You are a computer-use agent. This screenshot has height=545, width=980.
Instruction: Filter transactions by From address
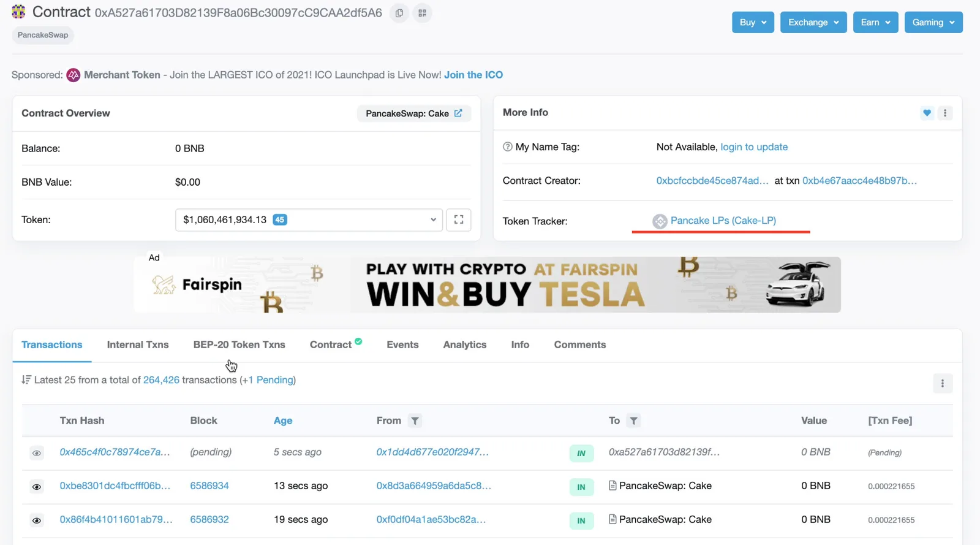[x=415, y=421]
